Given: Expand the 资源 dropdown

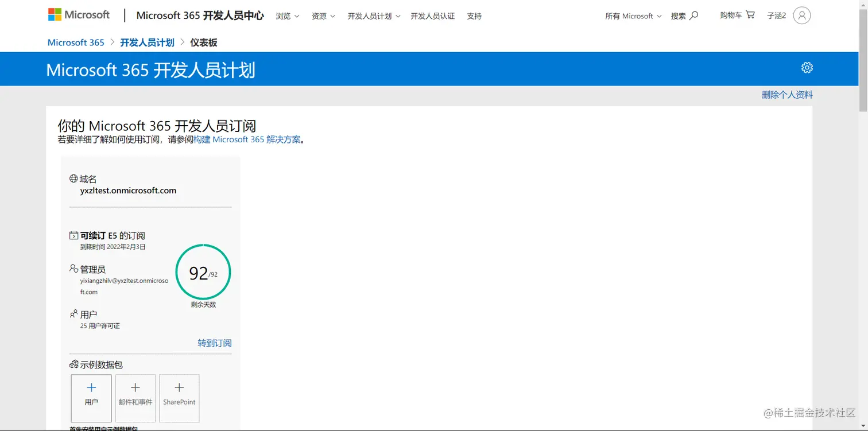Looking at the screenshot, I should coord(323,16).
